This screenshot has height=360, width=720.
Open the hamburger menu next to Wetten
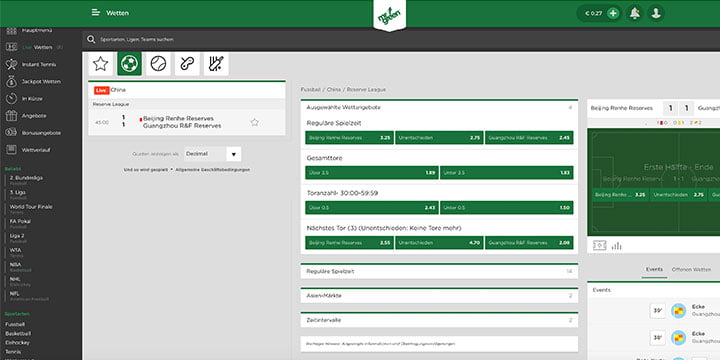[96, 13]
